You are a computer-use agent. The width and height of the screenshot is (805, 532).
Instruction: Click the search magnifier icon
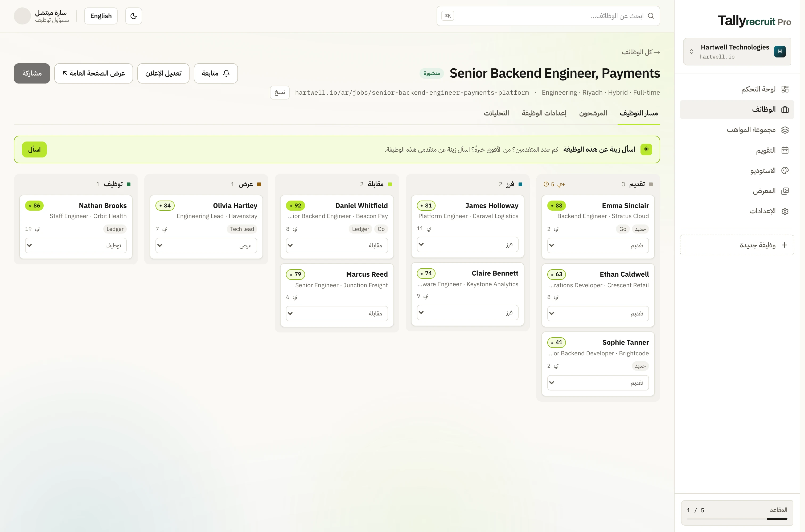[x=651, y=16]
